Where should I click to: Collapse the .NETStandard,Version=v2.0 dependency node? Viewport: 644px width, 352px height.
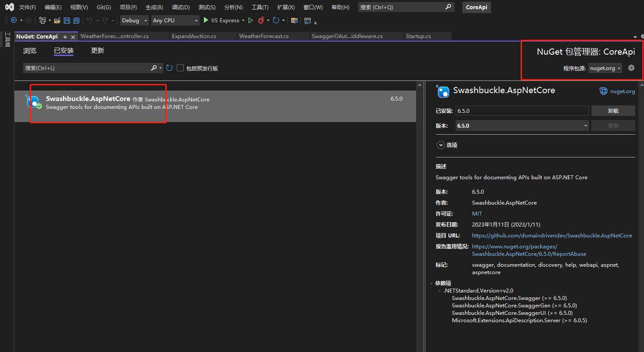point(439,291)
